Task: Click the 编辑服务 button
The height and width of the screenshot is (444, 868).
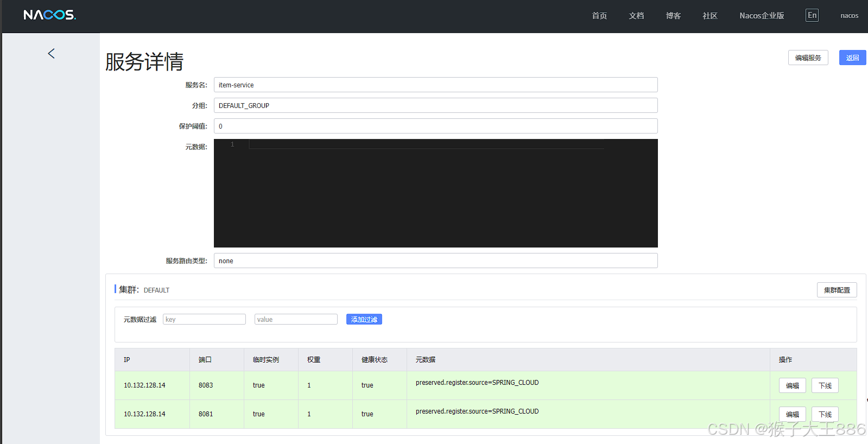Action: (x=808, y=58)
